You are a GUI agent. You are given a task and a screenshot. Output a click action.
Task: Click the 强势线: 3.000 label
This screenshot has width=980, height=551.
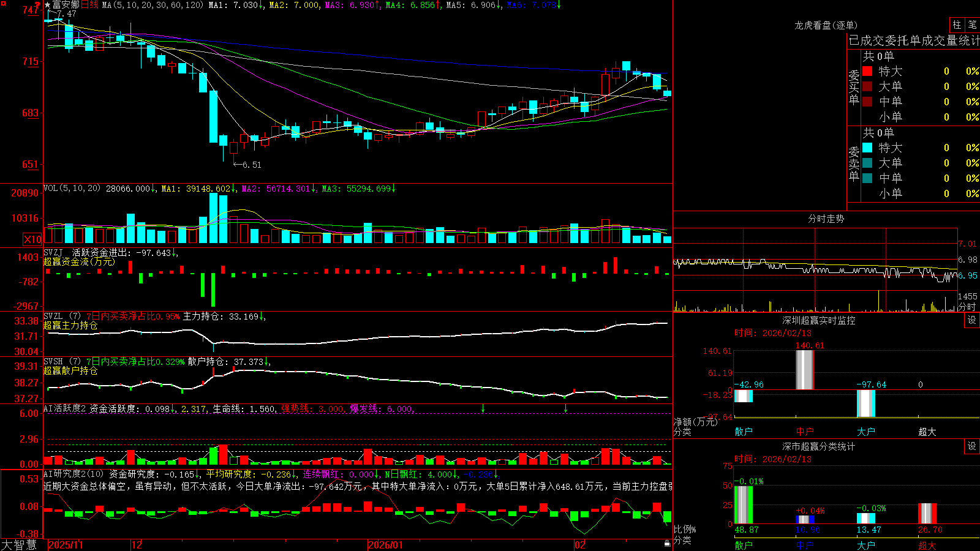click(x=312, y=408)
